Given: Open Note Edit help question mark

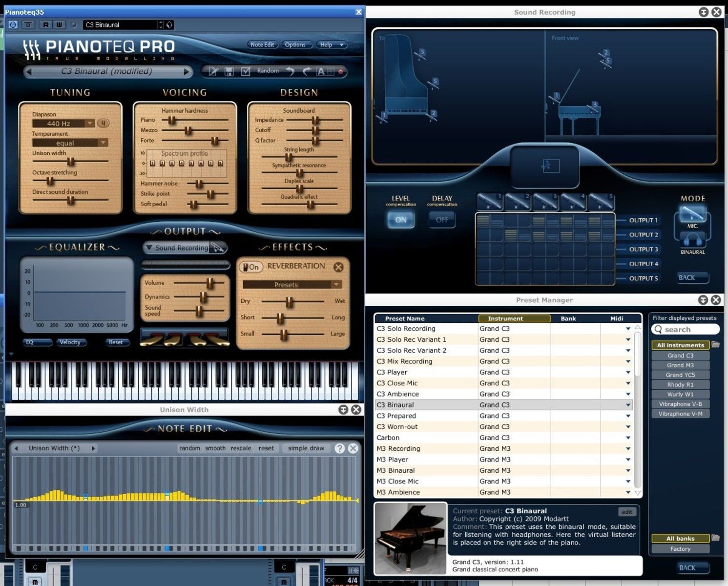Looking at the screenshot, I should [x=340, y=448].
